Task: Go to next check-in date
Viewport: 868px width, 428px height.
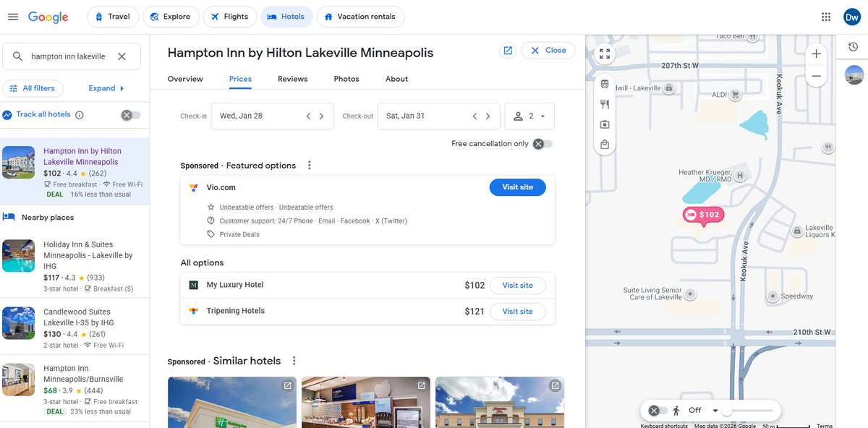Action: 322,116
